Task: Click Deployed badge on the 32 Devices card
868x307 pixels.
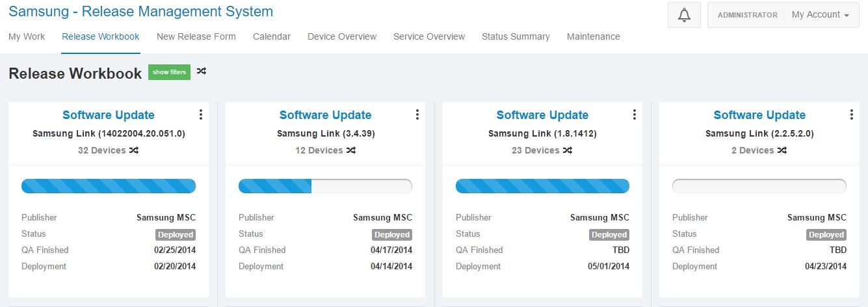Action: (x=176, y=235)
